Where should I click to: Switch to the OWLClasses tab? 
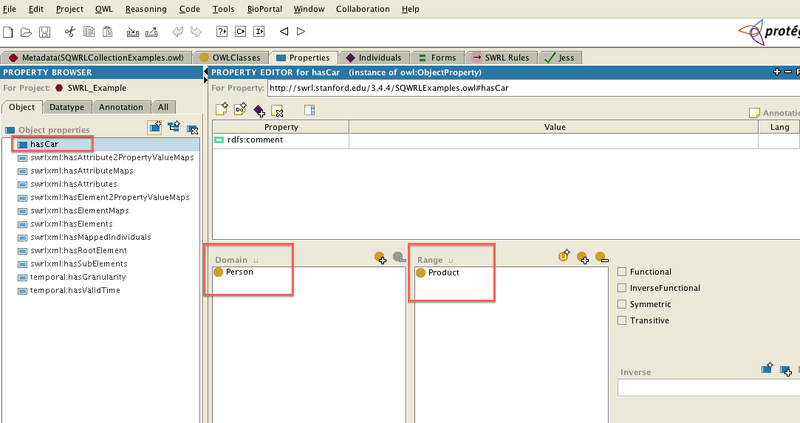point(231,58)
